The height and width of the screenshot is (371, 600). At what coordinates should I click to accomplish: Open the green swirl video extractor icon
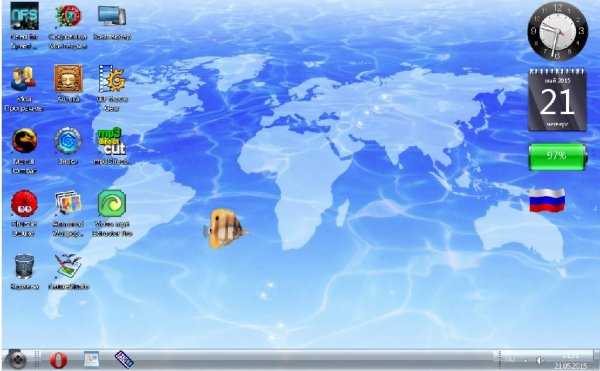pos(112,203)
